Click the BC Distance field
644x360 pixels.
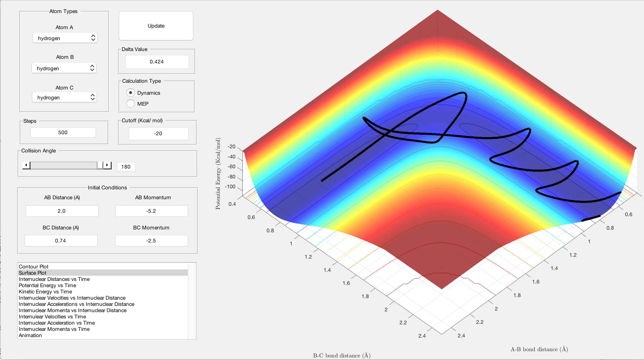61,241
